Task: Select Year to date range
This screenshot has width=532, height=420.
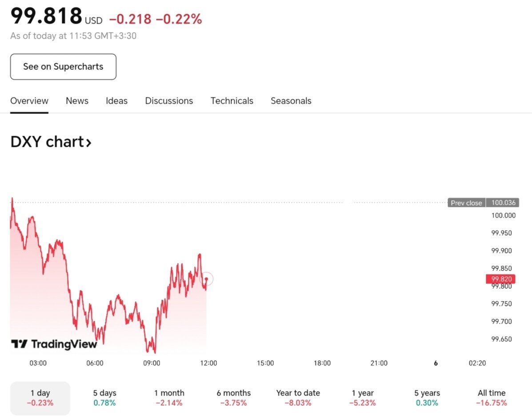Action: point(298,398)
